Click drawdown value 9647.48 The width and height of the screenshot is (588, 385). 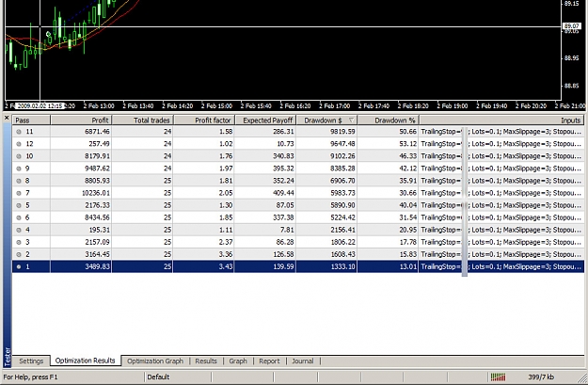click(342, 144)
